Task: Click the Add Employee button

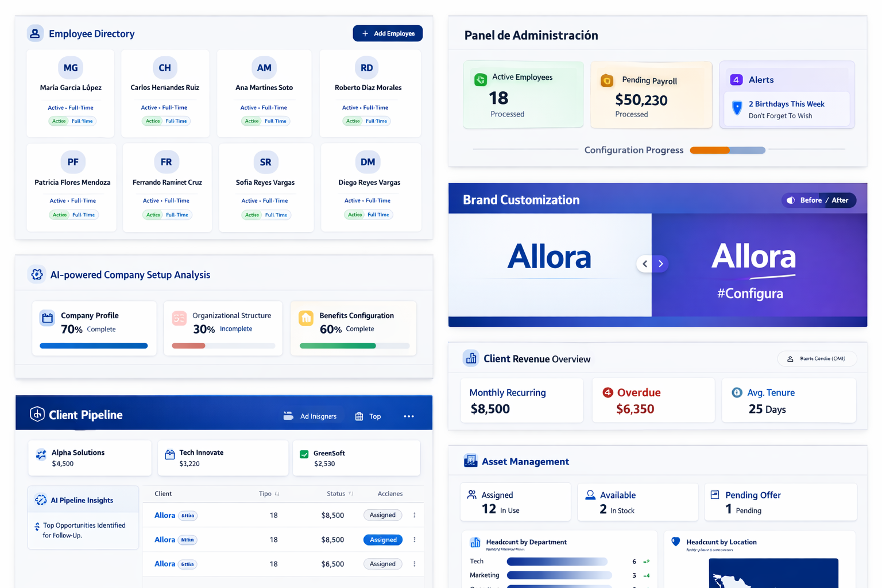Action: 388,33
